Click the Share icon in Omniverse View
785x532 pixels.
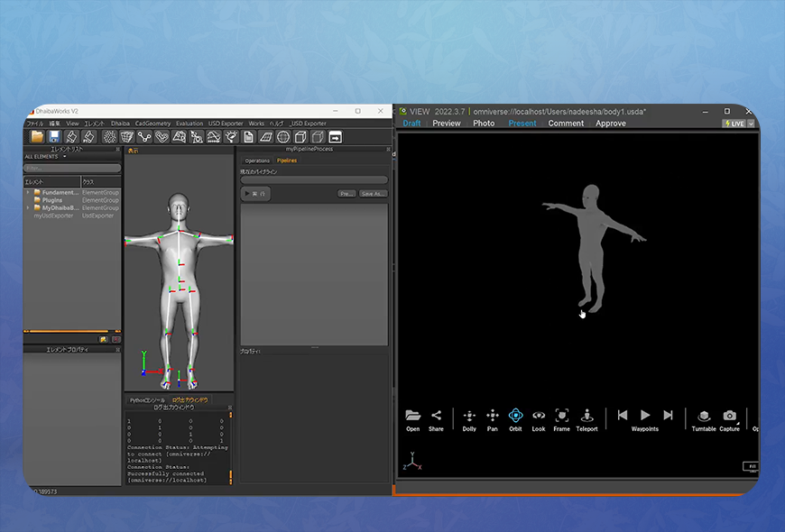[x=436, y=416]
